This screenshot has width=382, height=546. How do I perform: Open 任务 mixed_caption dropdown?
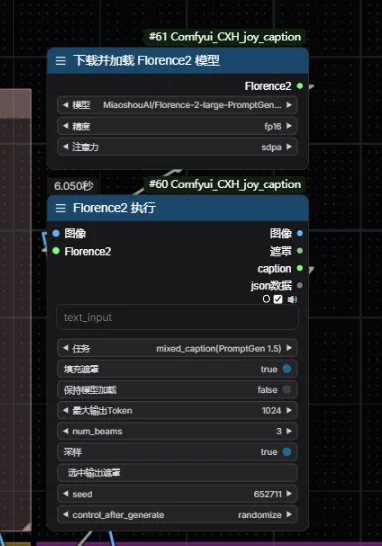pos(177,348)
